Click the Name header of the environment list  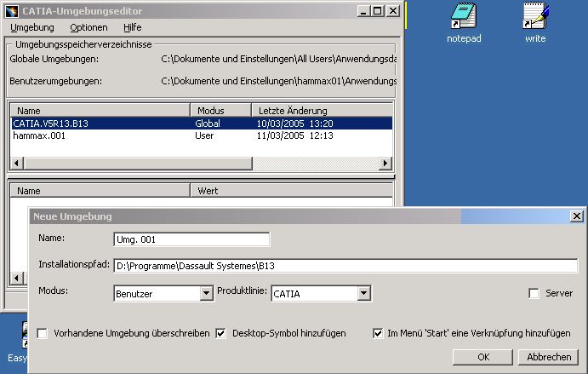coord(100,111)
